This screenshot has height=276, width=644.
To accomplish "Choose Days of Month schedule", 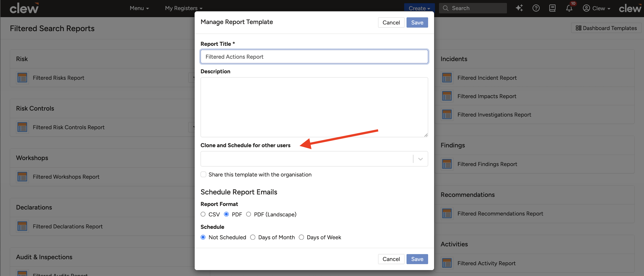I will click(253, 237).
